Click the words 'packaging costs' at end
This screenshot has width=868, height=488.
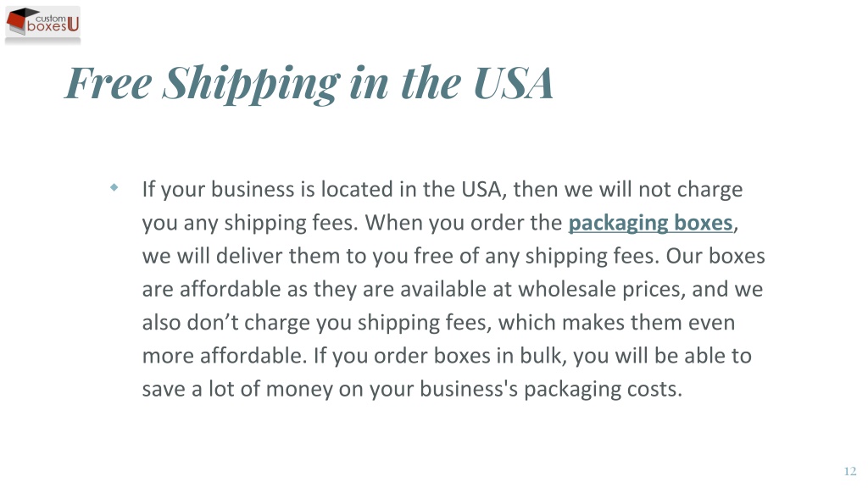(x=603, y=389)
